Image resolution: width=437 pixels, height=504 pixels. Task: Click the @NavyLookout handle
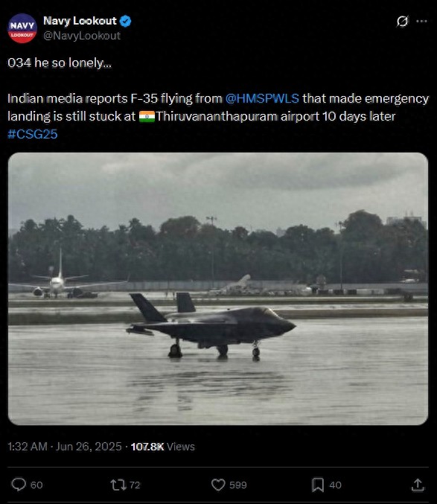(x=82, y=36)
